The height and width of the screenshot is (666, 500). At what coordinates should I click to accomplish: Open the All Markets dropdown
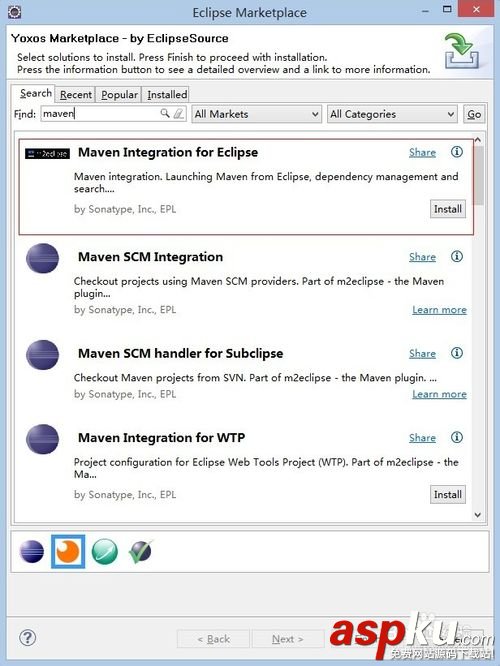tap(256, 114)
